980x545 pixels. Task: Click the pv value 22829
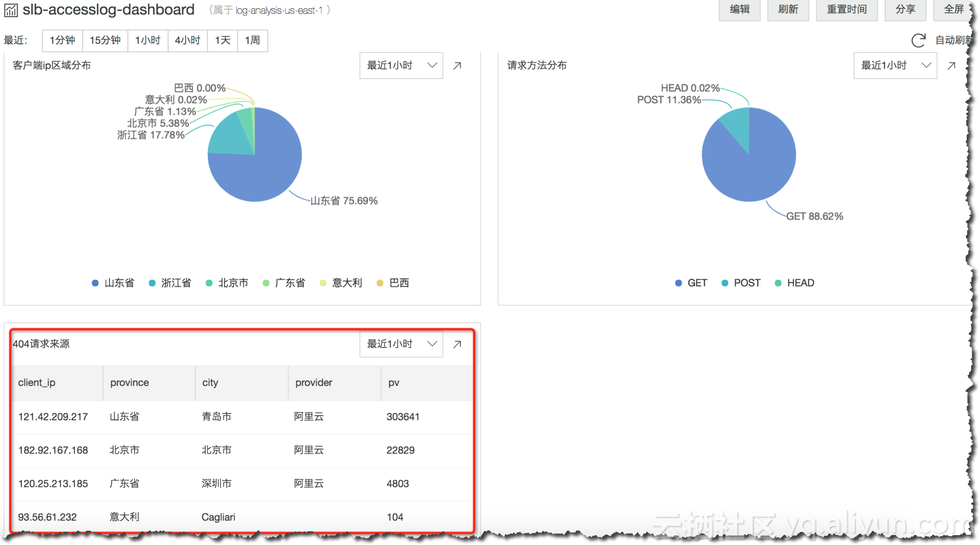pyautogui.click(x=400, y=450)
